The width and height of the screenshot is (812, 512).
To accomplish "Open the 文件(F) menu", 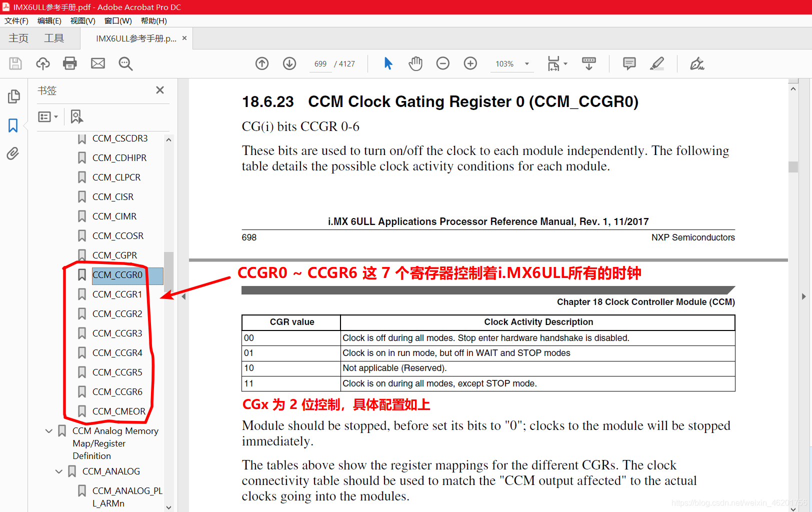I will point(16,20).
